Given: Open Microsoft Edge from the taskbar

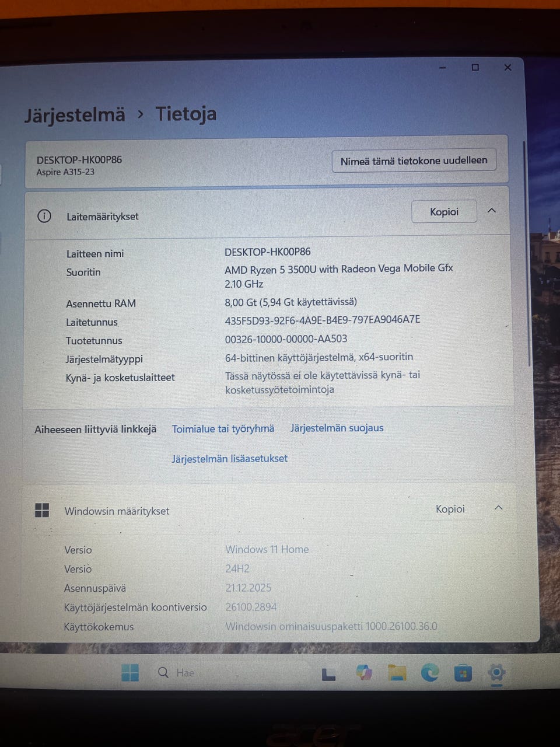Looking at the screenshot, I should [x=430, y=673].
